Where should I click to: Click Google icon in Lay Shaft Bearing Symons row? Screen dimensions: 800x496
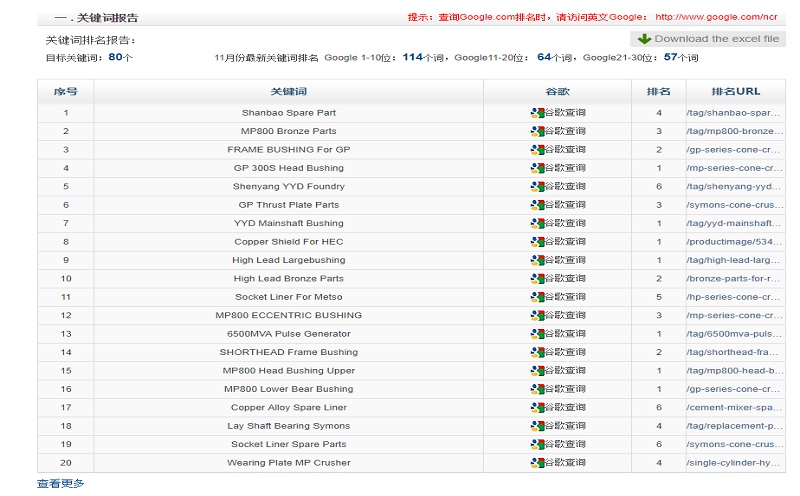[537, 426]
